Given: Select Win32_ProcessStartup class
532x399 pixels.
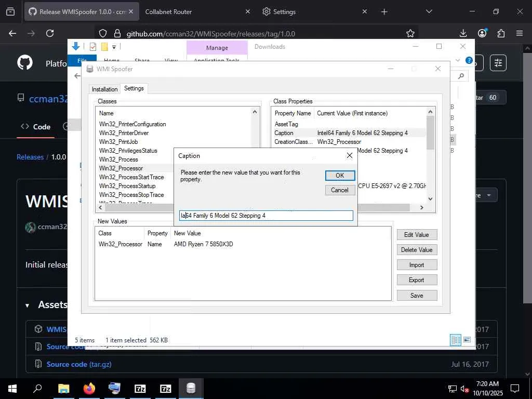Looking at the screenshot, I should (127, 186).
